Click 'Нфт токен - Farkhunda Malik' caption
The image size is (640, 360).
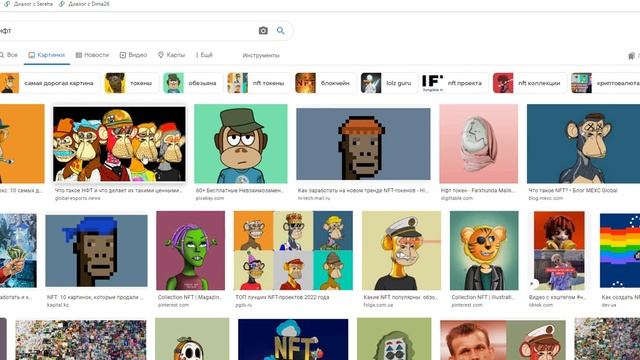pos(478,191)
